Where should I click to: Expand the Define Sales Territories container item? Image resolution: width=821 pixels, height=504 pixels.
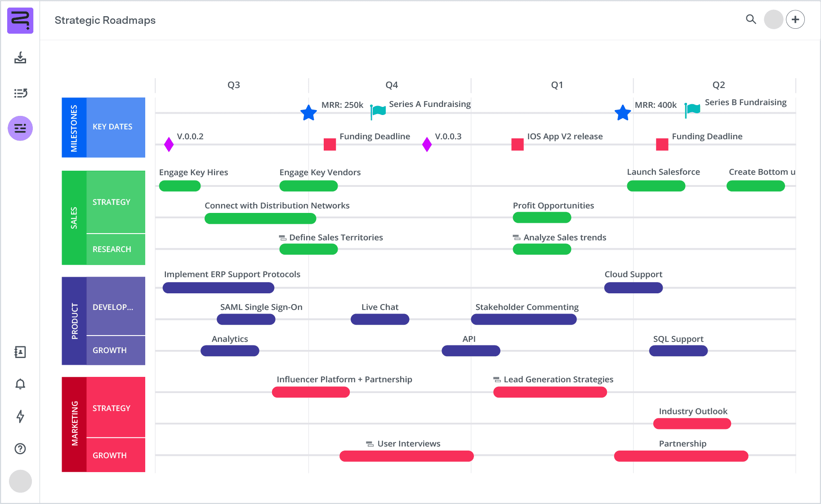[282, 237]
